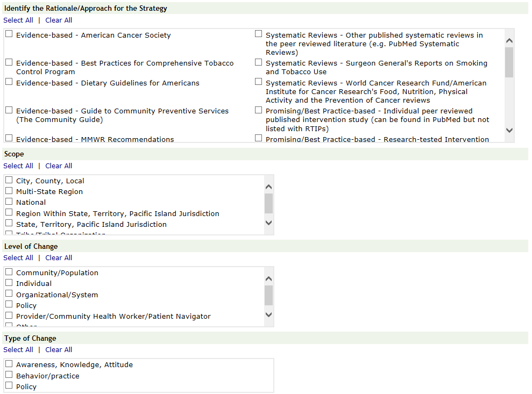
Task: Click the Scope list scrollbar thumb
Action: [269, 203]
